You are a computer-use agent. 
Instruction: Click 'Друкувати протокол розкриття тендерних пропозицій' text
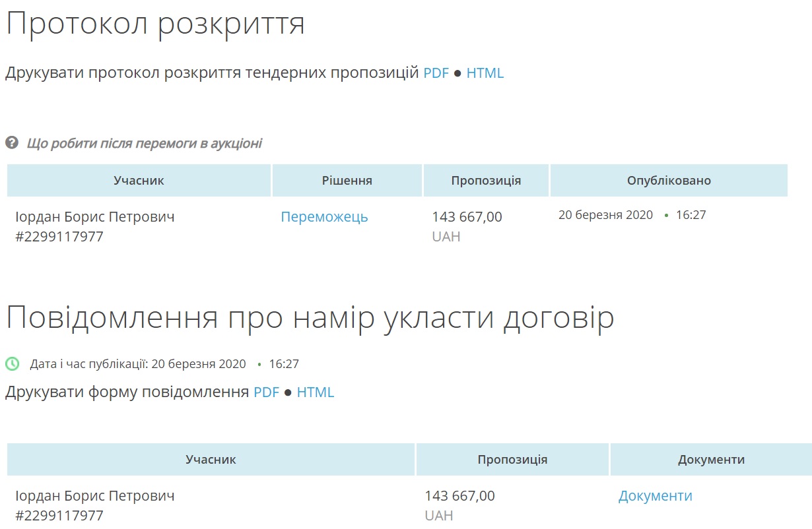click(212, 73)
